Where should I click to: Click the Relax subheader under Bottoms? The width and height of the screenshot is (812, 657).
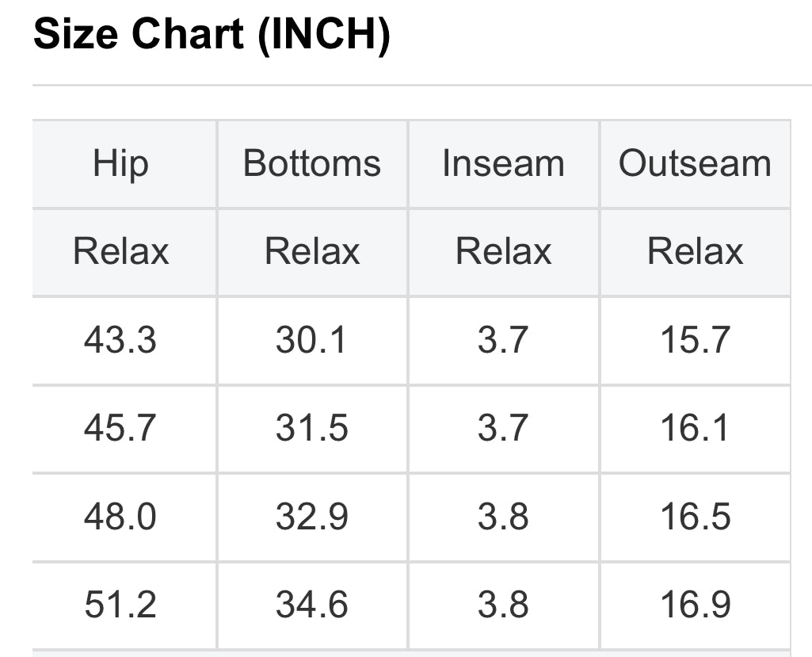312,252
